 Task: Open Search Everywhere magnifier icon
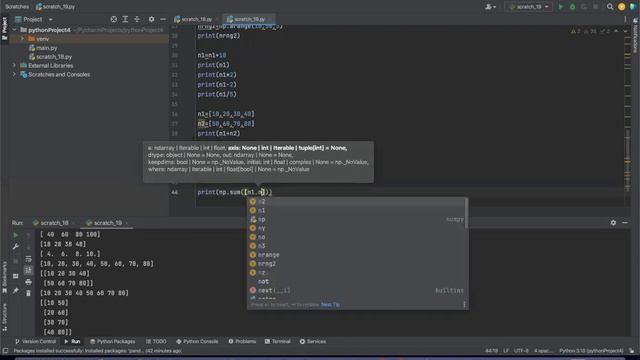pyautogui.click(x=610, y=7)
